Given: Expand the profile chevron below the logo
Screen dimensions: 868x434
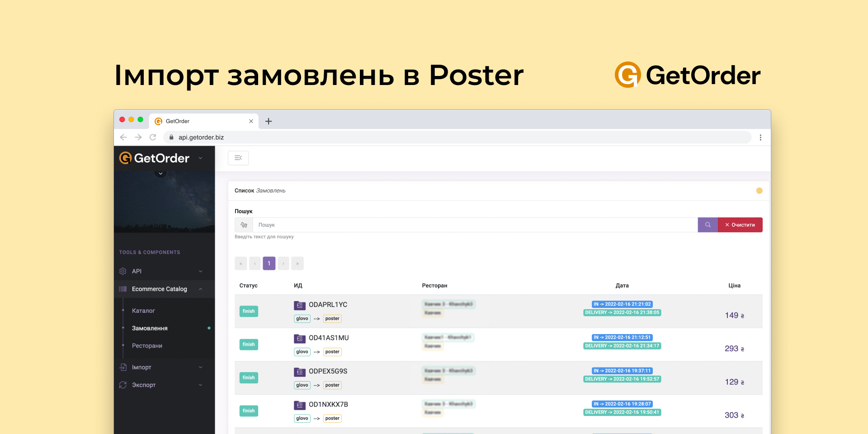Looking at the screenshot, I should 160,173.
